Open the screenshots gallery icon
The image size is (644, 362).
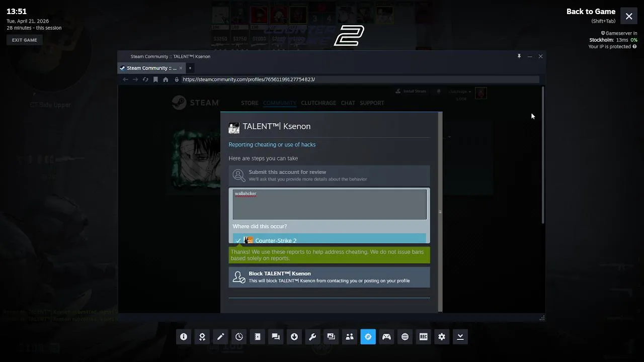(x=331, y=337)
